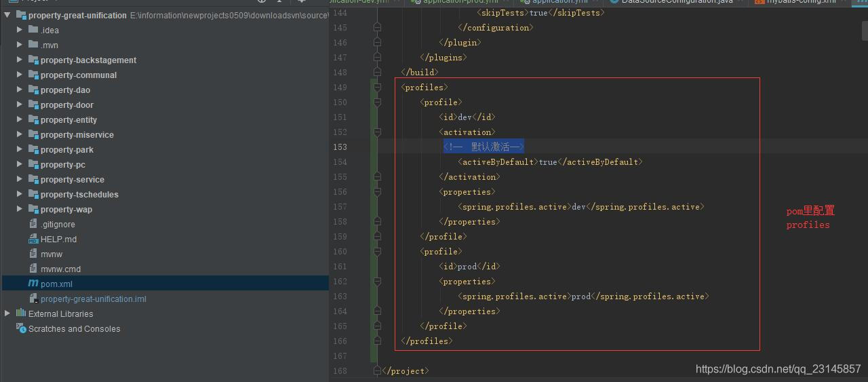
Task: Select the HELP.md file name
Action: (58, 240)
